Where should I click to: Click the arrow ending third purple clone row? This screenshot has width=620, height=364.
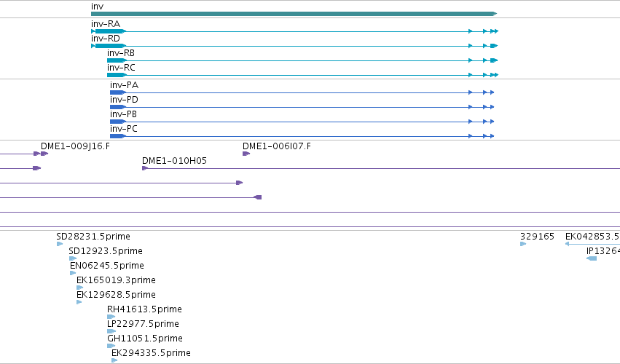point(239,183)
